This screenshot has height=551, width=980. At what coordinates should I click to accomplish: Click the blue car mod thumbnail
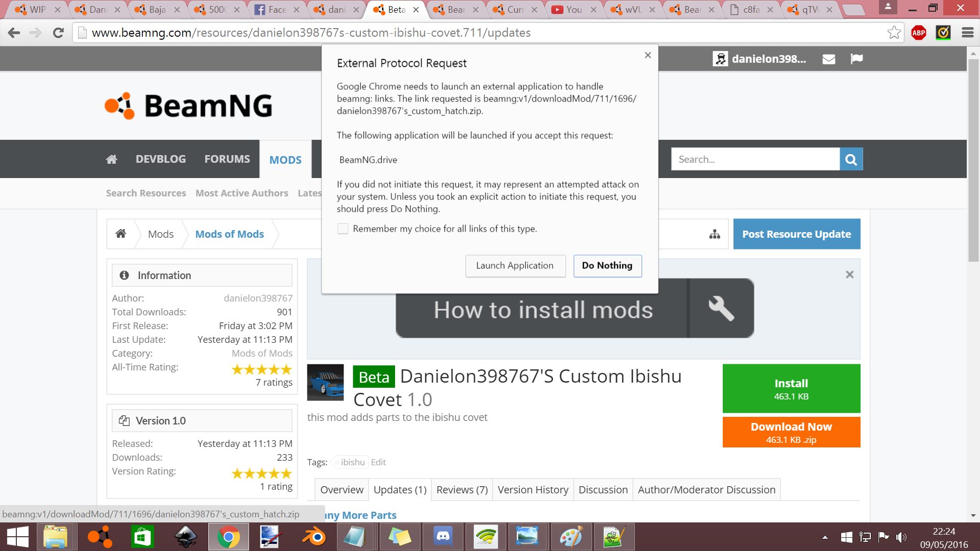click(x=325, y=382)
